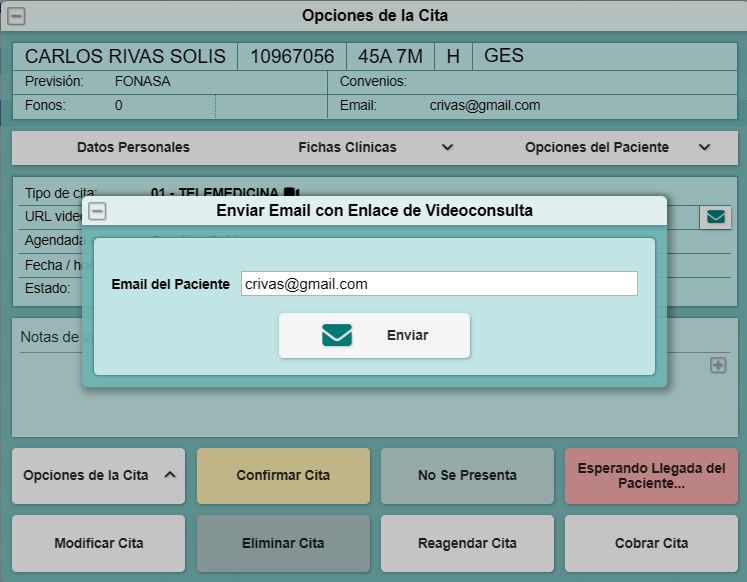The width and height of the screenshot is (747, 582).
Task: Select the patient ID 10967056
Action: (292, 56)
